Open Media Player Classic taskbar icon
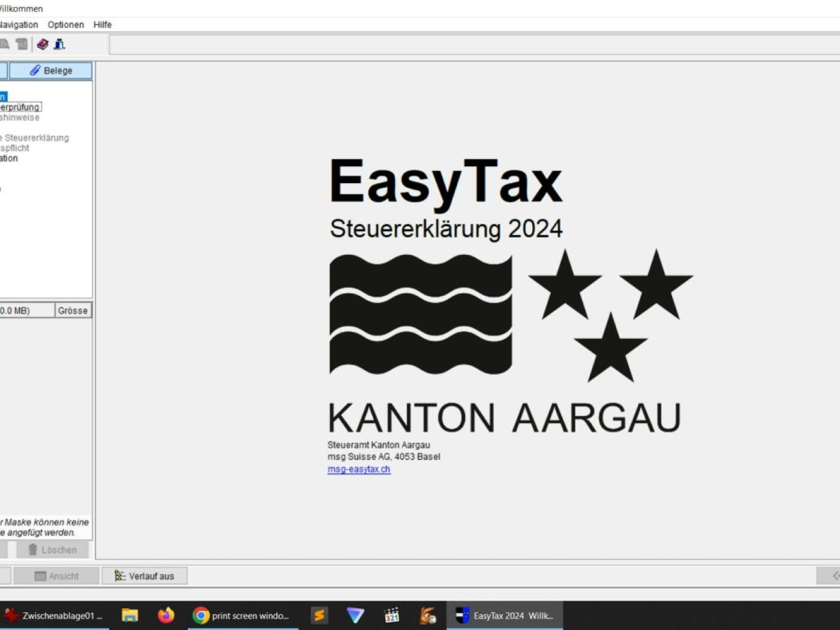The width and height of the screenshot is (840, 630). pyautogui.click(x=392, y=616)
